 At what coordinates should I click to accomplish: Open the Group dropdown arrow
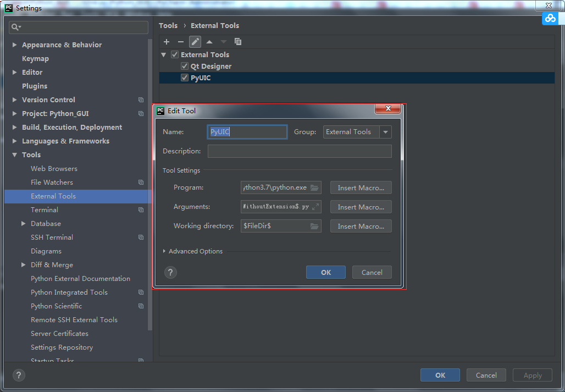[x=386, y=132]
